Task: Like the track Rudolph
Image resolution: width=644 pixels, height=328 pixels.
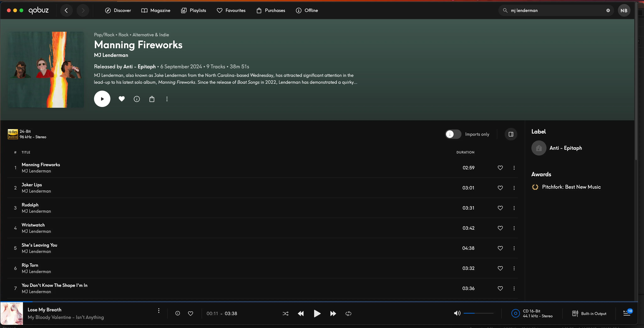Action: pyautogui.click(x=500, y=208)
